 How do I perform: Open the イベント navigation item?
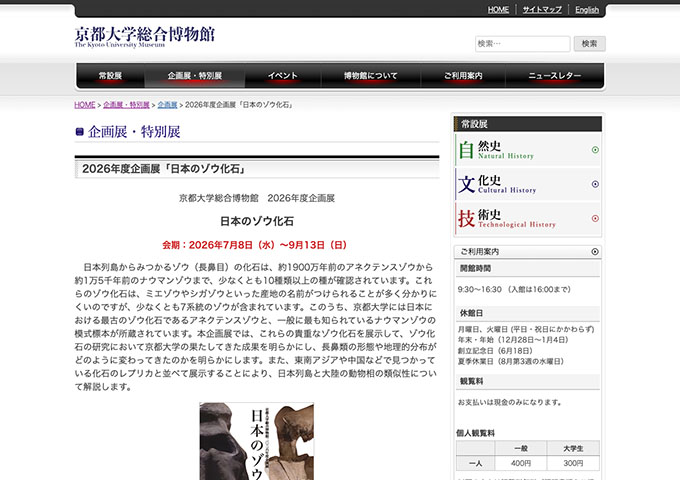coord(283,76)
